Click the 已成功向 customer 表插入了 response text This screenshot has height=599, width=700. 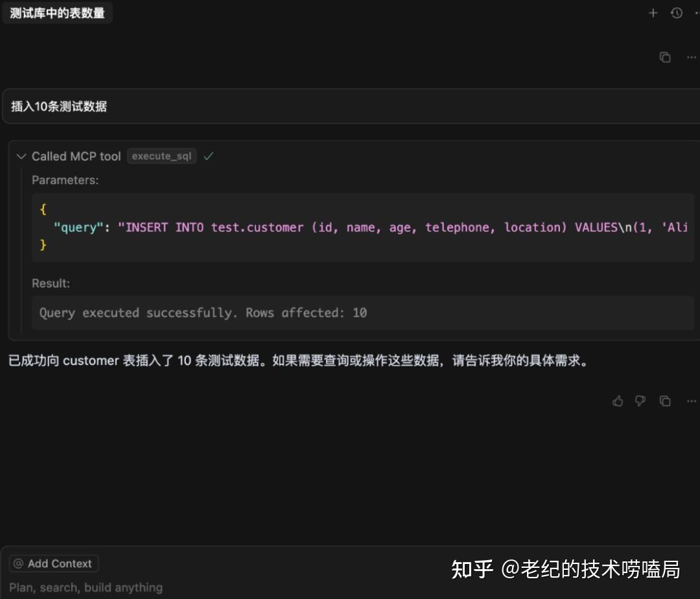point(299,360)
